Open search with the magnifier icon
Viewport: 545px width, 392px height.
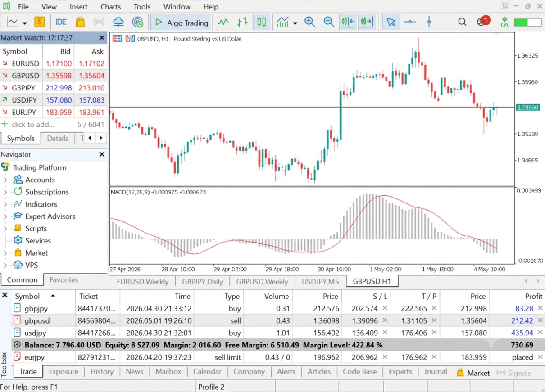(x=462, y=22)
